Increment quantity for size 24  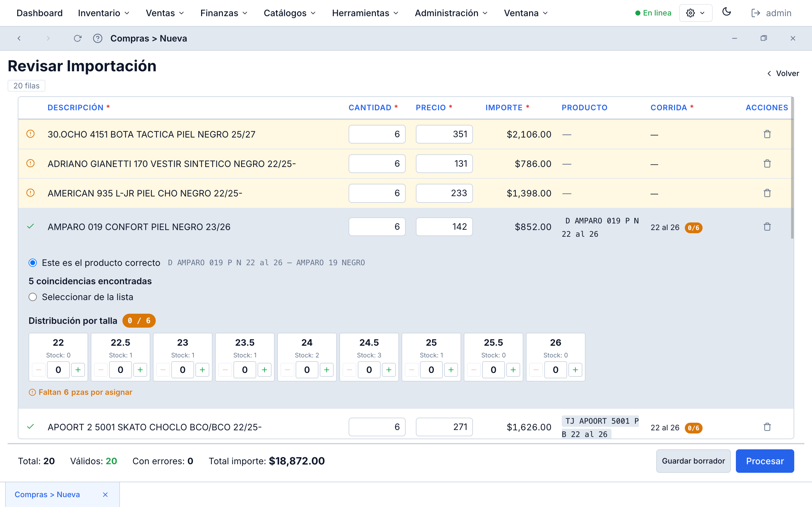(327, 370)
